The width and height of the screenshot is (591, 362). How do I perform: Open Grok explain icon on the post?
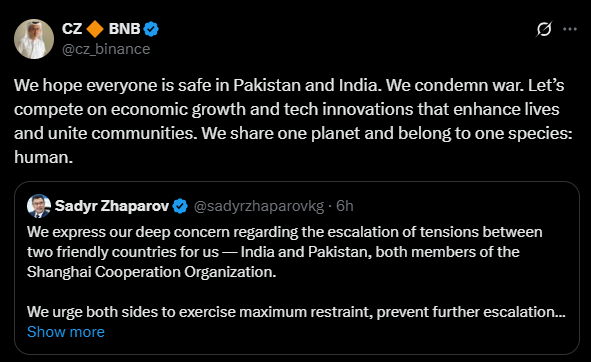pos(544,29)
